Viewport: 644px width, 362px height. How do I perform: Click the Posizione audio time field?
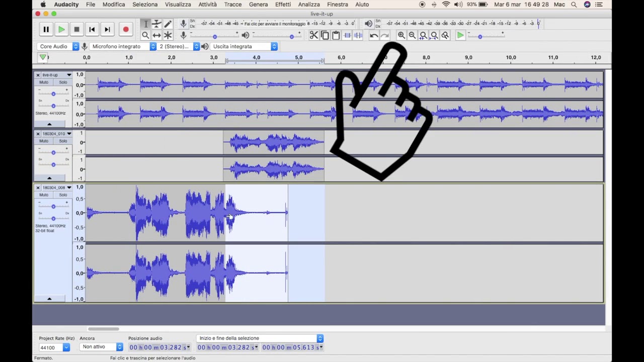coord(159,347)
